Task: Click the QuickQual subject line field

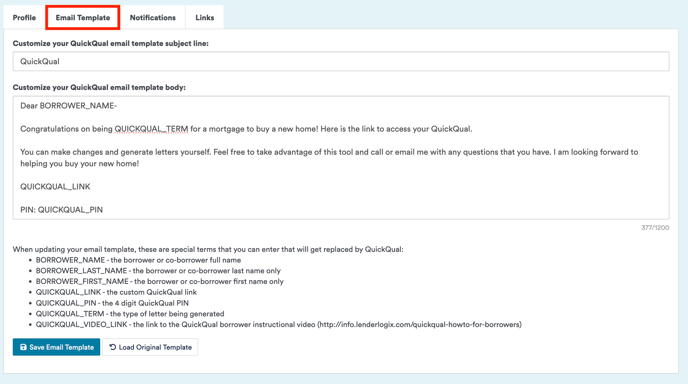Action: pyautogui.click(x=341, y=61)
